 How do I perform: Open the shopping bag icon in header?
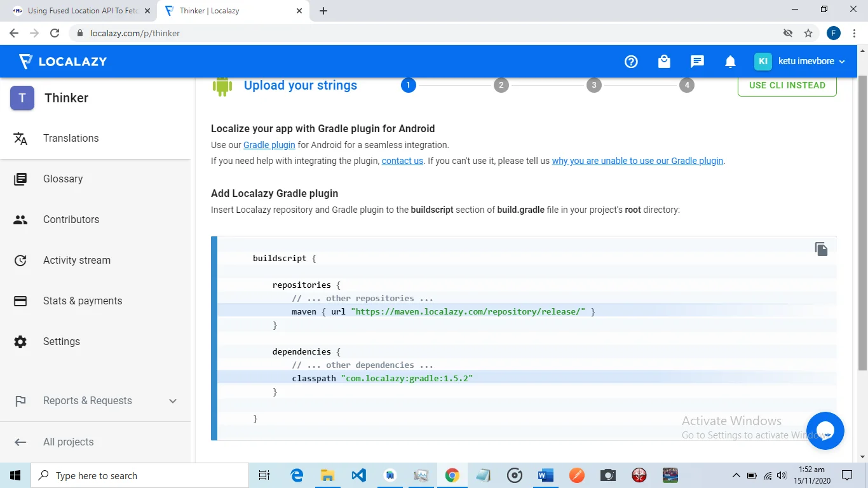664,62
